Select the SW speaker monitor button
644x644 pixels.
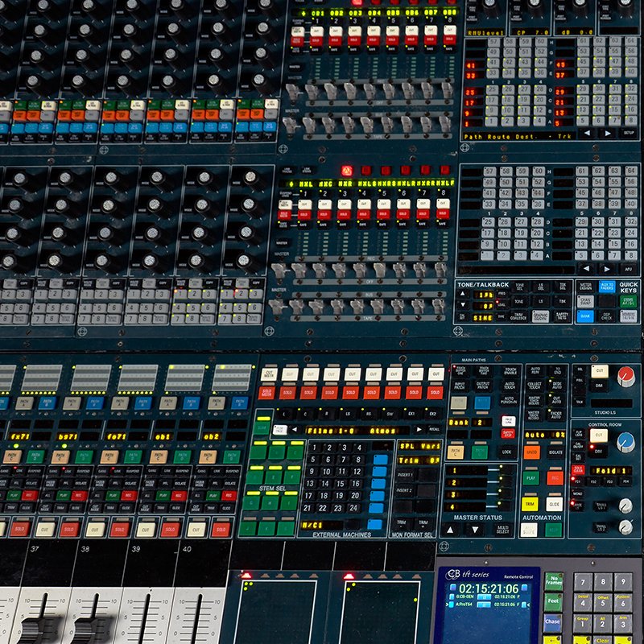(390, 414)
